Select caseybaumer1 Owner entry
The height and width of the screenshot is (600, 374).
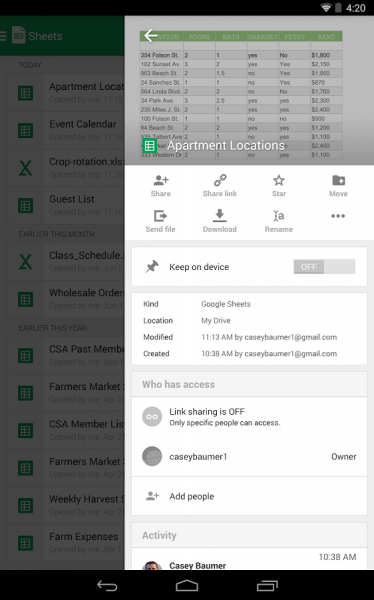tap(249, 457)
